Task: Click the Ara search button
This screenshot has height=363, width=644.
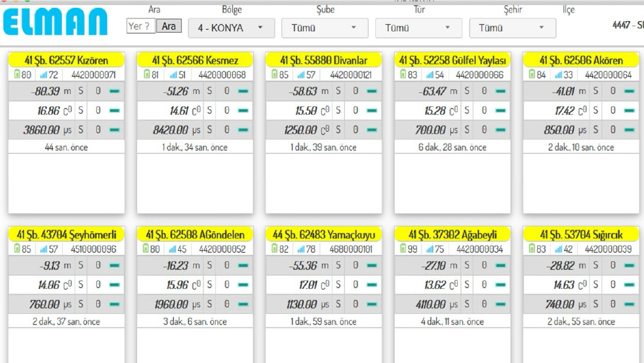Action: click(x=169, y=26)
